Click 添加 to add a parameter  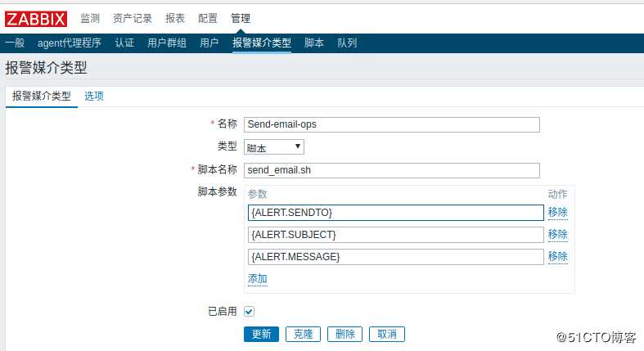[257, 279]
